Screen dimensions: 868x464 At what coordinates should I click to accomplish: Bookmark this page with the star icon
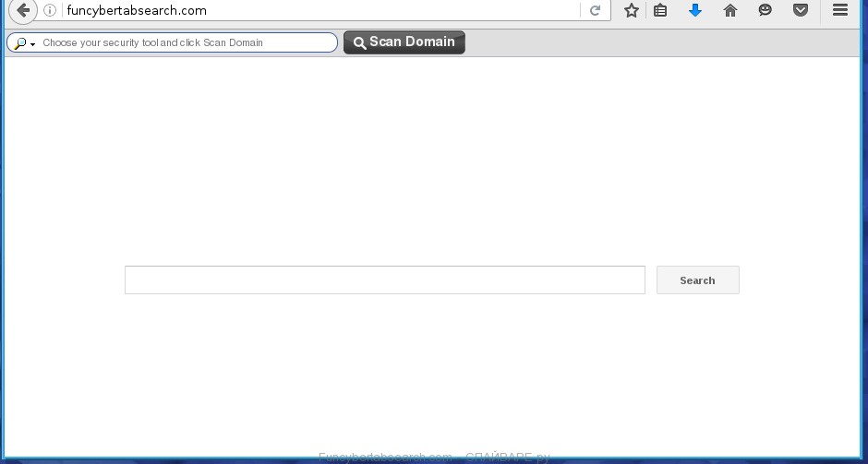click(x=632, y=11)
